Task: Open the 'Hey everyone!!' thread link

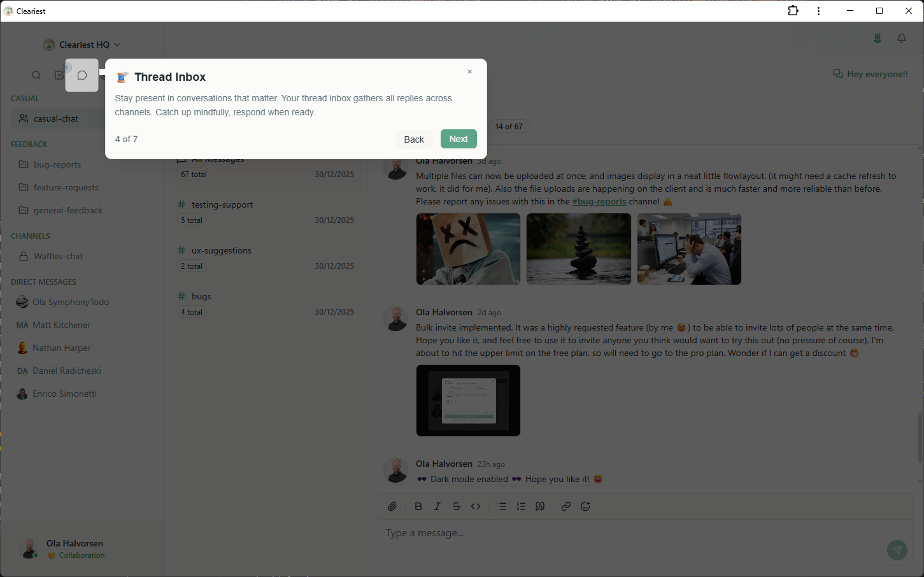Action: click(x=871, y=74)
